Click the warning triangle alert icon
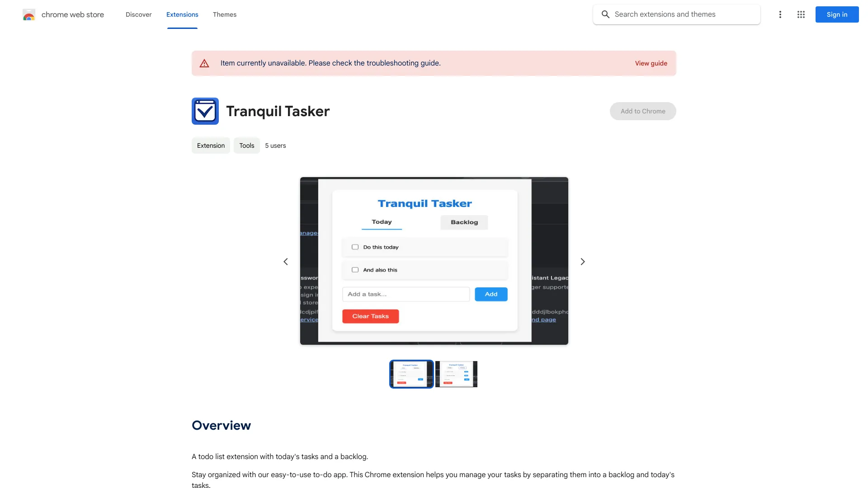Image resolution: width=868 pixels, height=488 pixels. pos(204,63)
